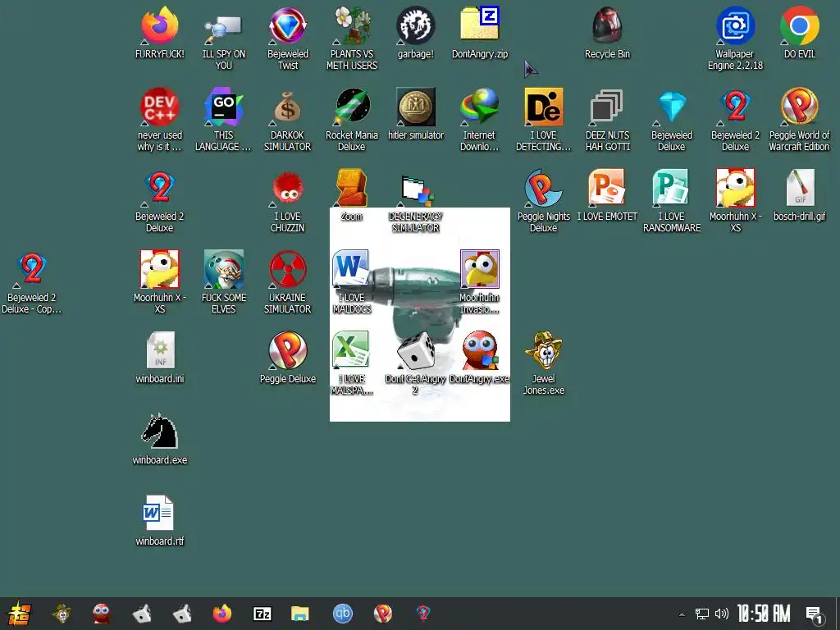Select the winboard.rtf document
Viewport: 840px width, 630px height.
(160, 521)
